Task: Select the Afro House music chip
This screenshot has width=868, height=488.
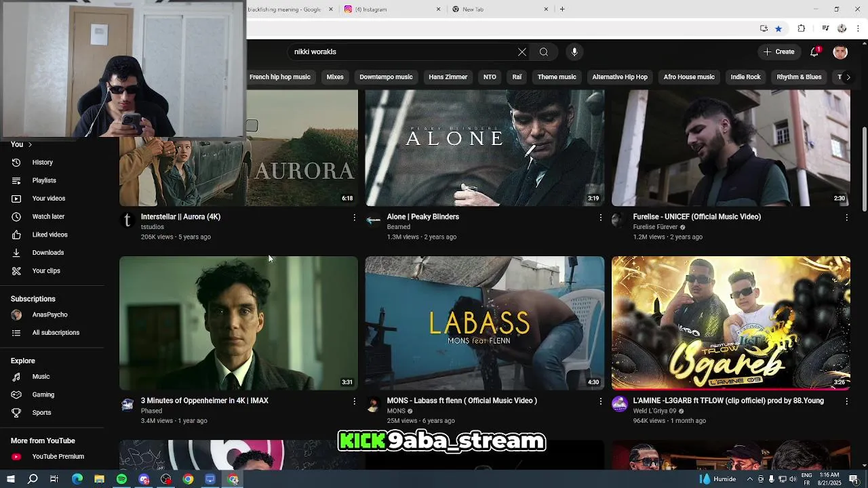Action: (689, 77)
